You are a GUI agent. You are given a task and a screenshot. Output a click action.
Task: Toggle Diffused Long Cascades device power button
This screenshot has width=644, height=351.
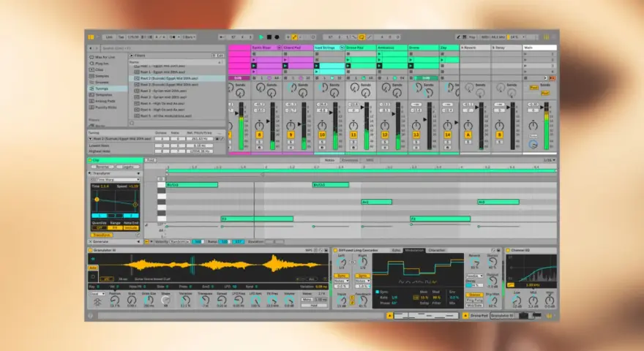click(x=335, y=250)
